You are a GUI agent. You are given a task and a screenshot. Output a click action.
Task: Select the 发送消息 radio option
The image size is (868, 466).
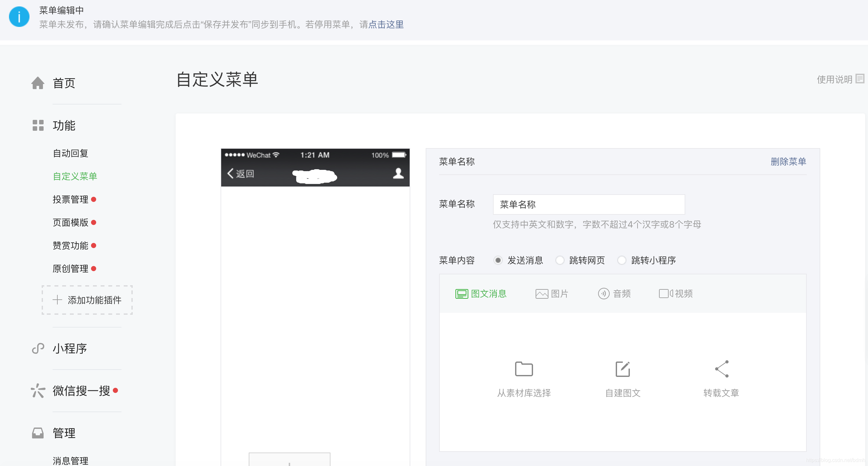point(498,260)
